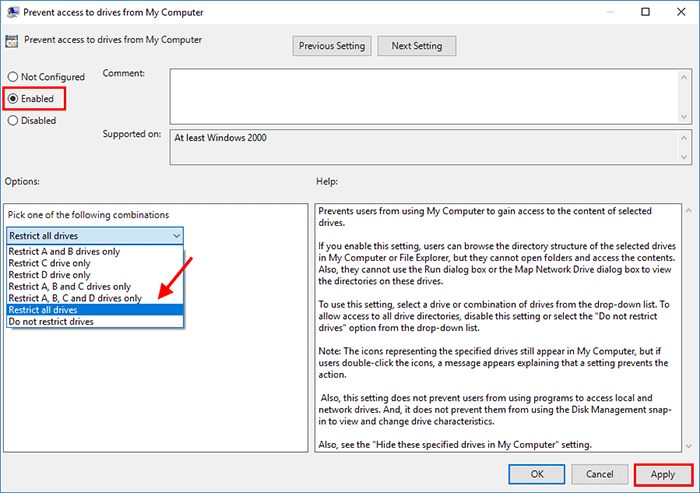Click the Supported on scroll up arrow
This screenshot has width=700, height=493.
pyautogui.click(x=684, y=138)
